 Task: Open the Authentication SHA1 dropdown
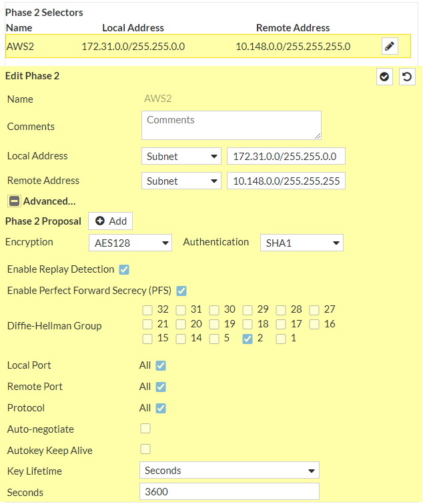[302, 243]
